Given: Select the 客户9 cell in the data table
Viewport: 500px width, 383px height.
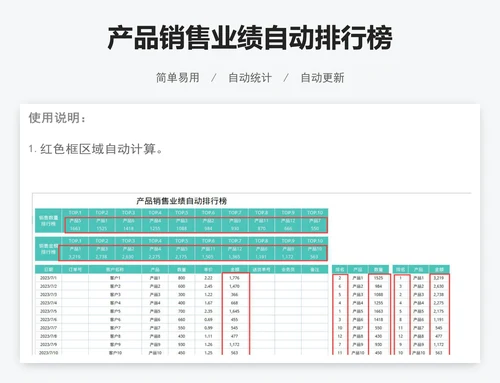Looking at the screenshot, I should [x=115, y=344].
